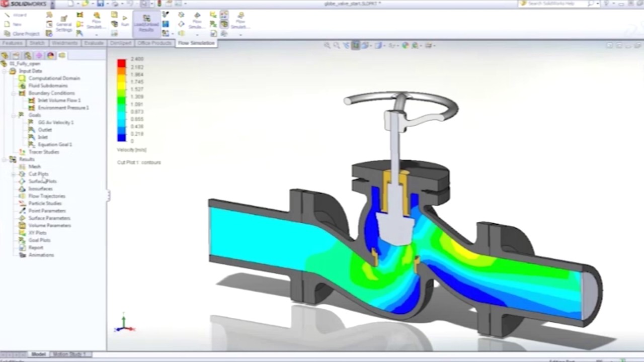
Task: Click the Zoom to Area icon in view toolbar
Action: click(337, 45)
